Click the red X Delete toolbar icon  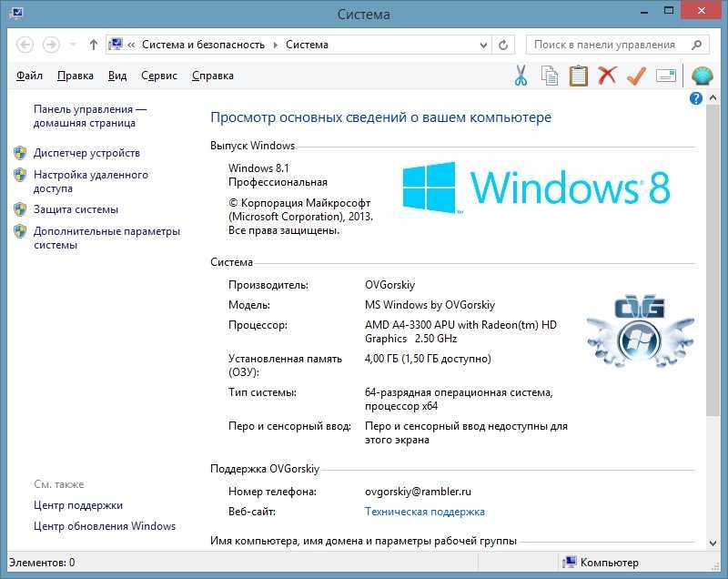pyautogui.click(x=607, y=76)
